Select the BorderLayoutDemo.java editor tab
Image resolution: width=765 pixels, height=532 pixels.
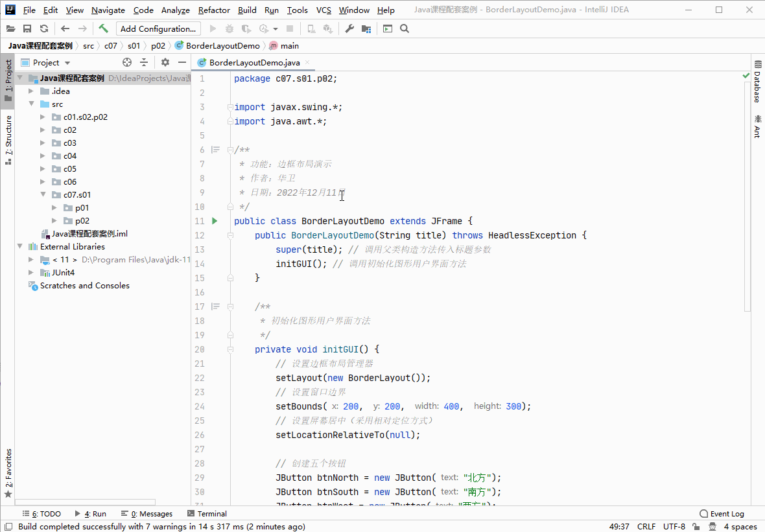[254, 62]
